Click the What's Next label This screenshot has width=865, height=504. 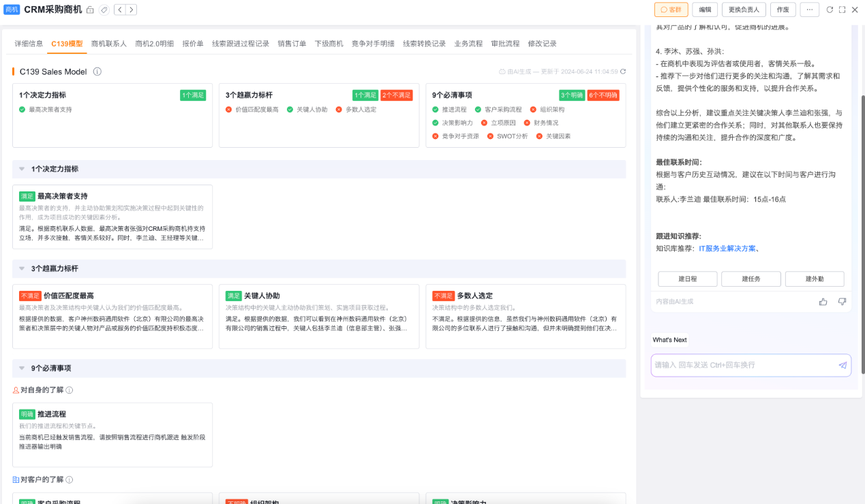coord(670,340)
